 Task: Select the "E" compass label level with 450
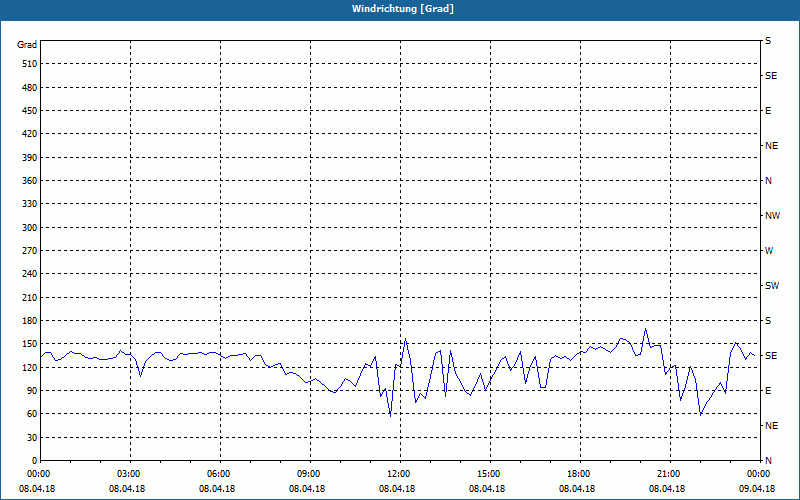click(x=768, y=111)
